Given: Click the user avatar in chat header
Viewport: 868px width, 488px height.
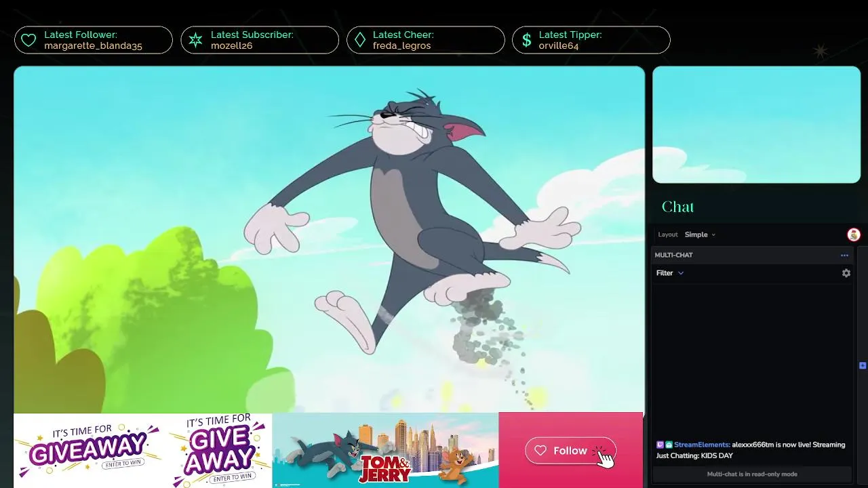Looking at the screenshot, I should coord(854,235).
